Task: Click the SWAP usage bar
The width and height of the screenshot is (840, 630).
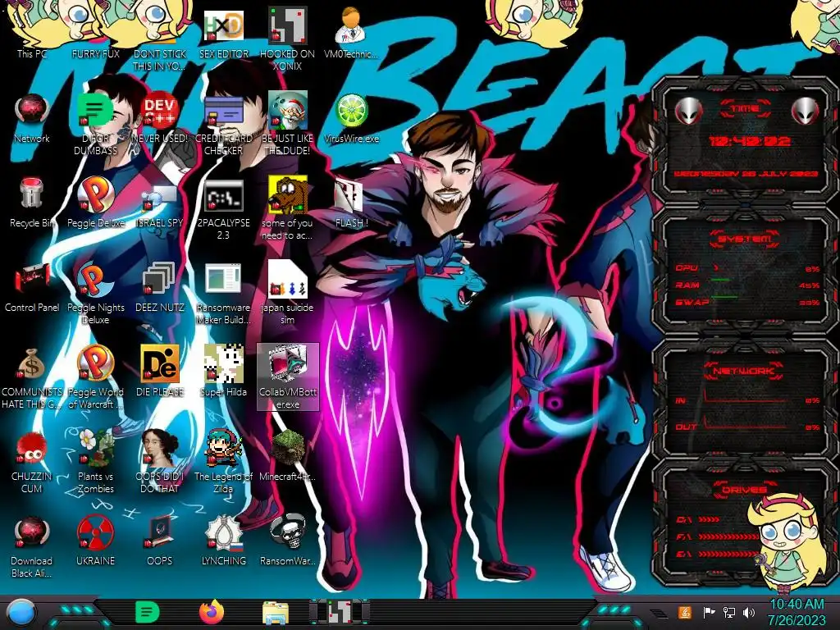Action: click(747, 303)
